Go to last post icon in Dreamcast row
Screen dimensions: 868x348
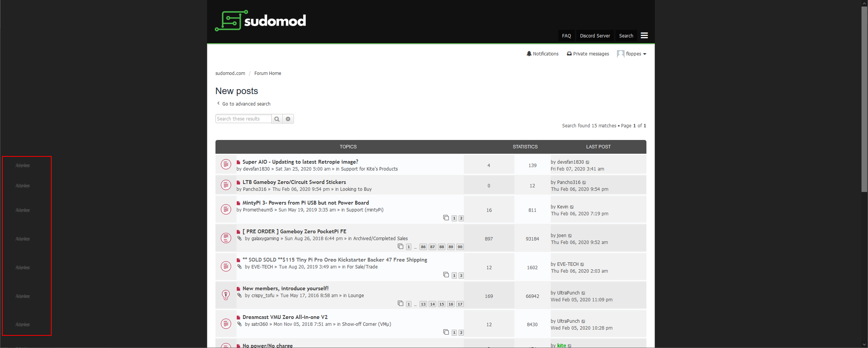(583, 321)
